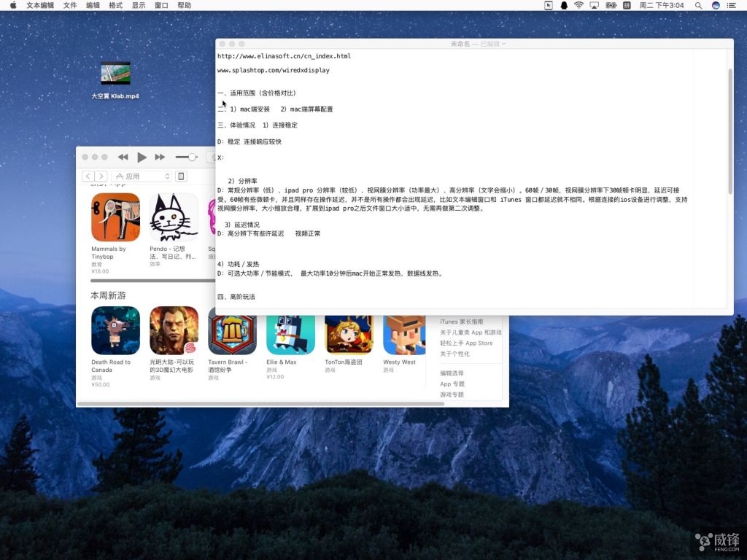
Task: Click the cursor display icon in menu bar
Action: [x=549, y=5]
